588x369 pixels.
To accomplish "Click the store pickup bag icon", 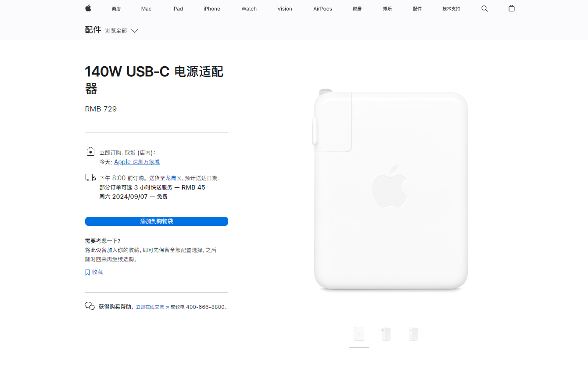I will [x=90, y=152].
